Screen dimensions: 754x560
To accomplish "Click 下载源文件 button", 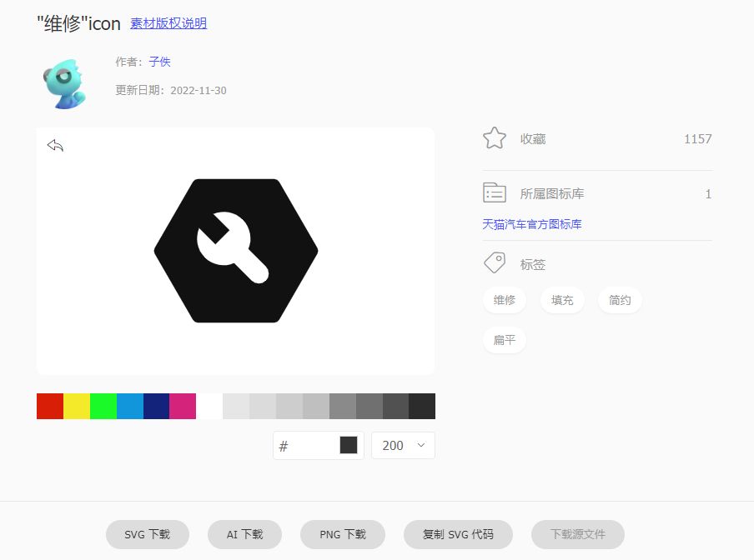I will 577,534.
